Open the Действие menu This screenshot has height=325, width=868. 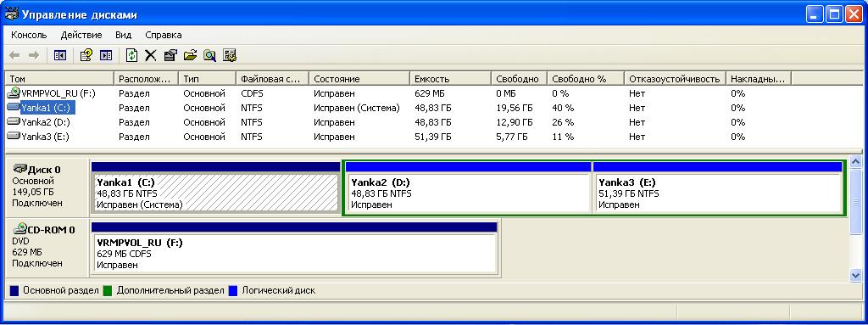[81, 35]
